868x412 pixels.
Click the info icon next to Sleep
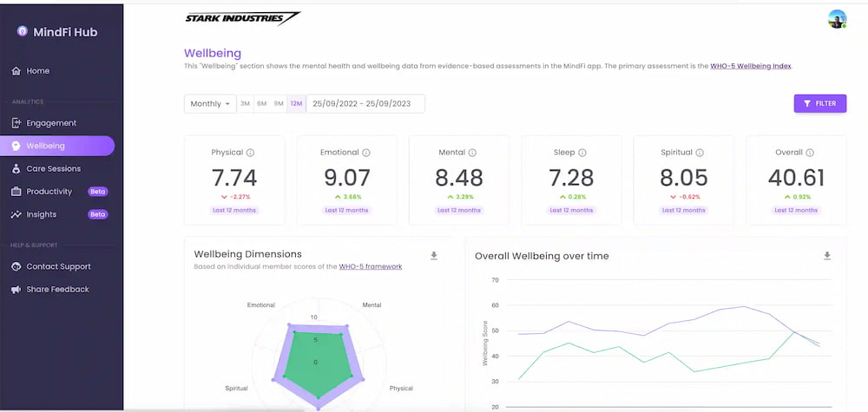click(582, 153)
